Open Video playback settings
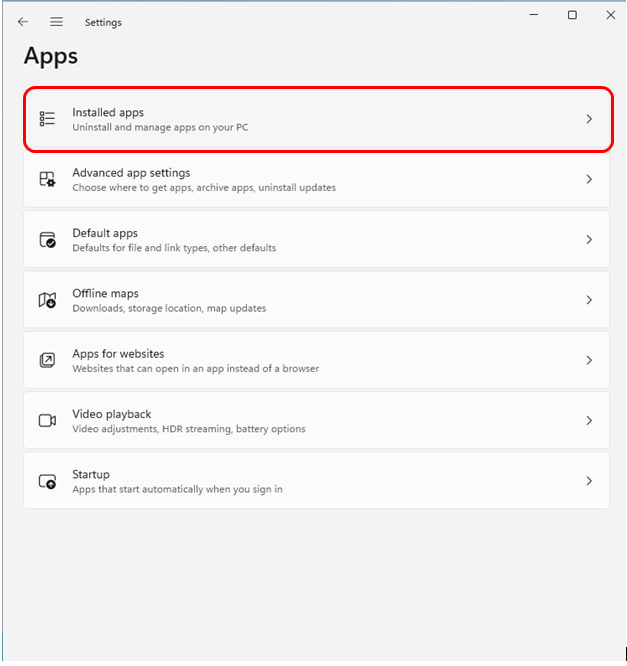 pyautogui.click(x=316, y=420)
